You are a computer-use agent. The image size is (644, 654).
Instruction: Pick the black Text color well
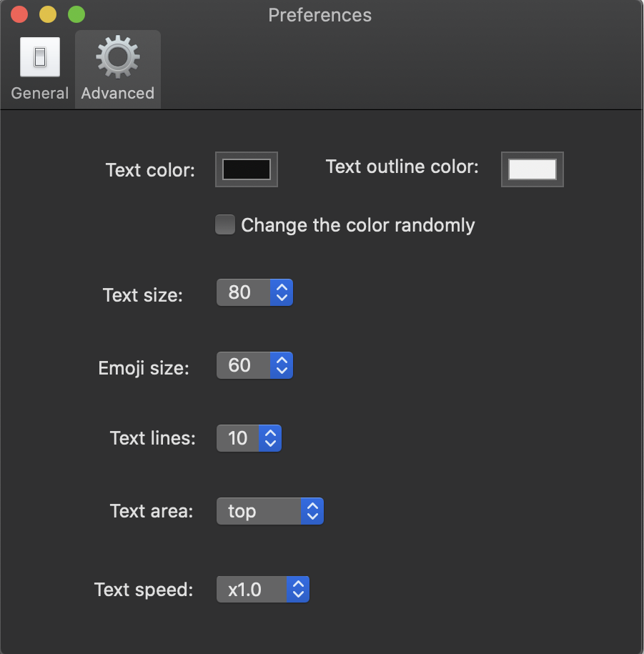click(247, 169)
